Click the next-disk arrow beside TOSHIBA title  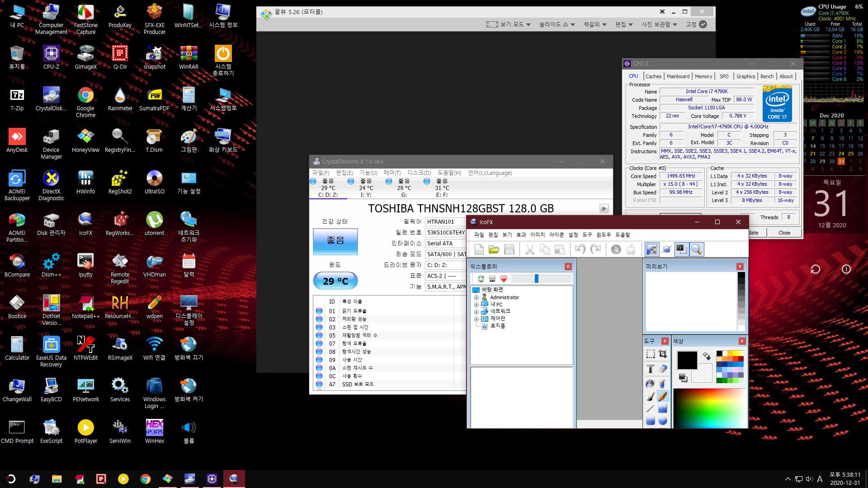coord(604,208)
